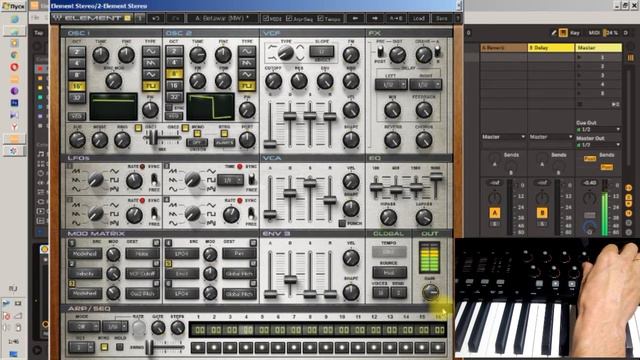
Task: Select OSC 1 octave 16' button
Action: 77,87
